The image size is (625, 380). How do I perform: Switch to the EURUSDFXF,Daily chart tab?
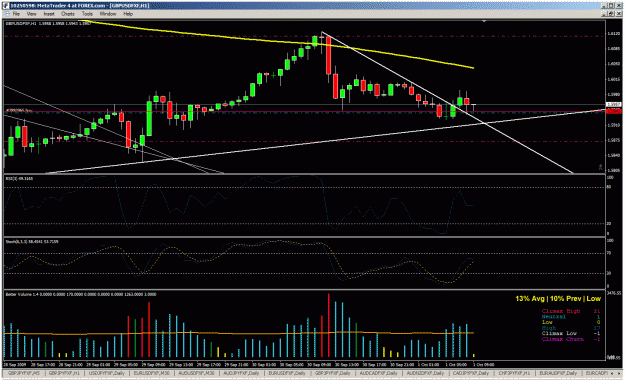coord(287,373)
